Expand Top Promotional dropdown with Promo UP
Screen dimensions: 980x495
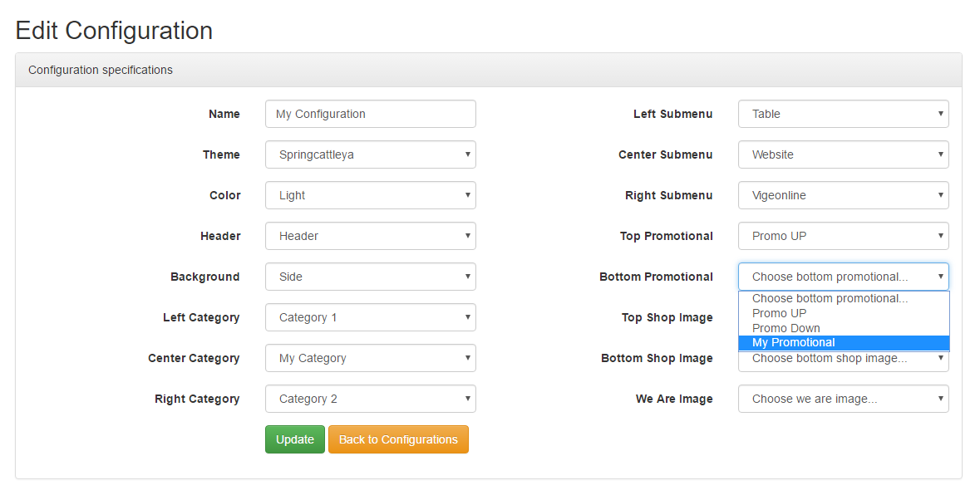pos(844,236)
